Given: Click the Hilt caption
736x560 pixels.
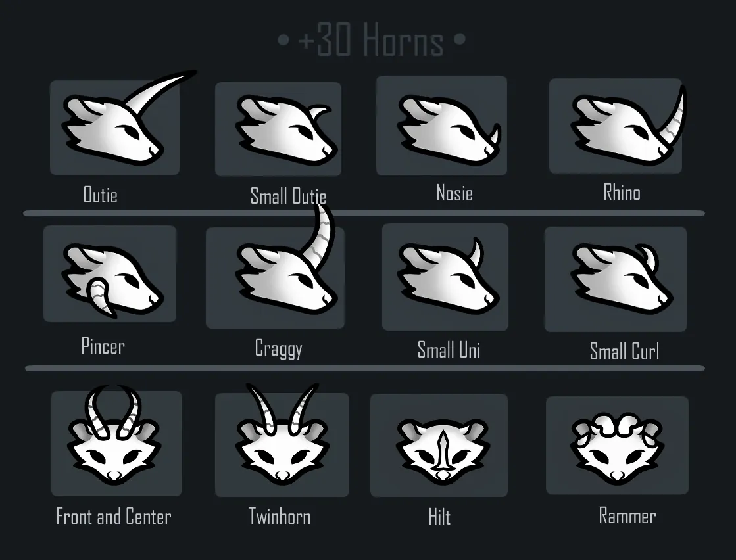Looking at the screenshot, I should (439, 517).
